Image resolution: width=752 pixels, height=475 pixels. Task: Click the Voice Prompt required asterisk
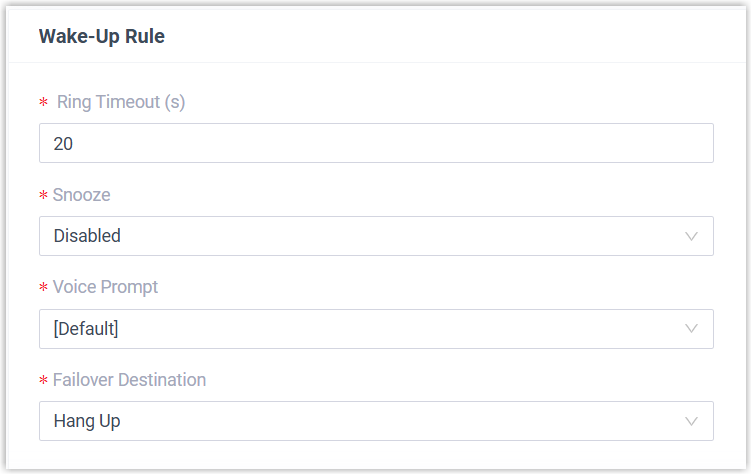pos(43,288)
